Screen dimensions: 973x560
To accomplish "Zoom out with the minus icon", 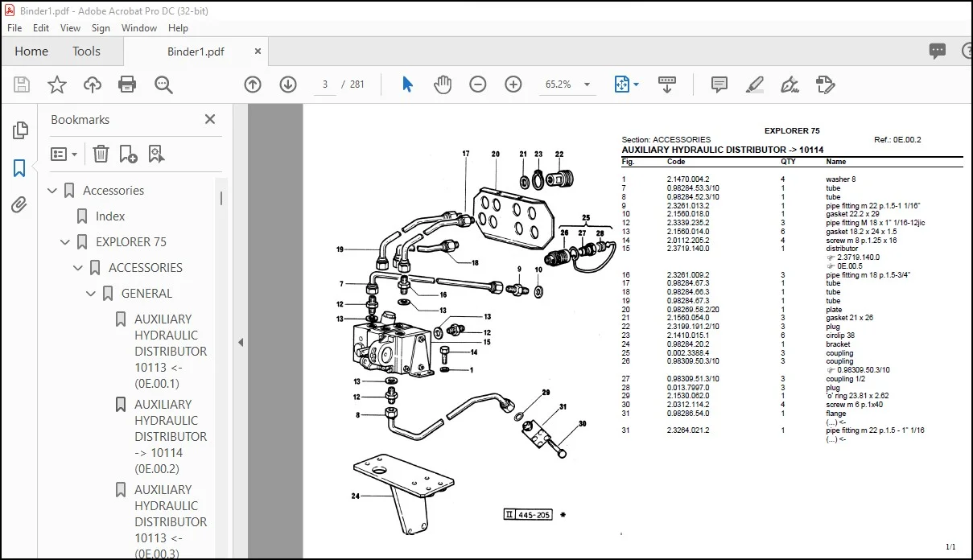I will (x=478, y=84).
